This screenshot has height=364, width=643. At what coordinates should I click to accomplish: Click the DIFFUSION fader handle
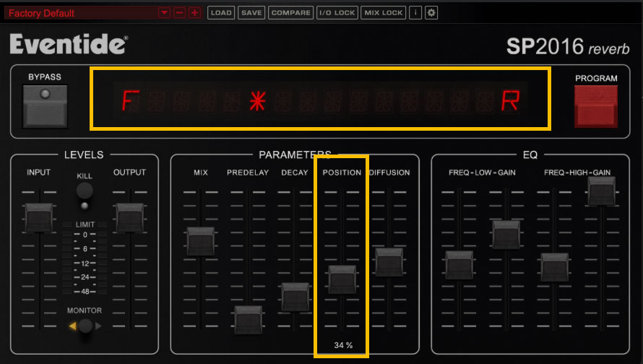coord(389,262)
